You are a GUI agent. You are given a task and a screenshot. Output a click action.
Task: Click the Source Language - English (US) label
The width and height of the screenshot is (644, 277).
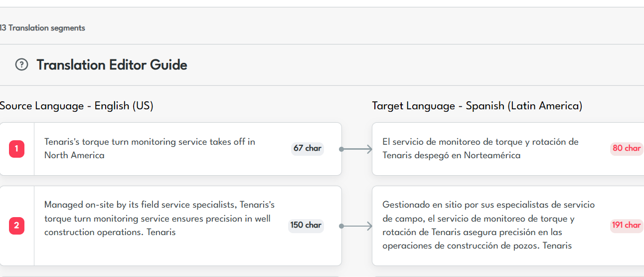coord(77,106)
